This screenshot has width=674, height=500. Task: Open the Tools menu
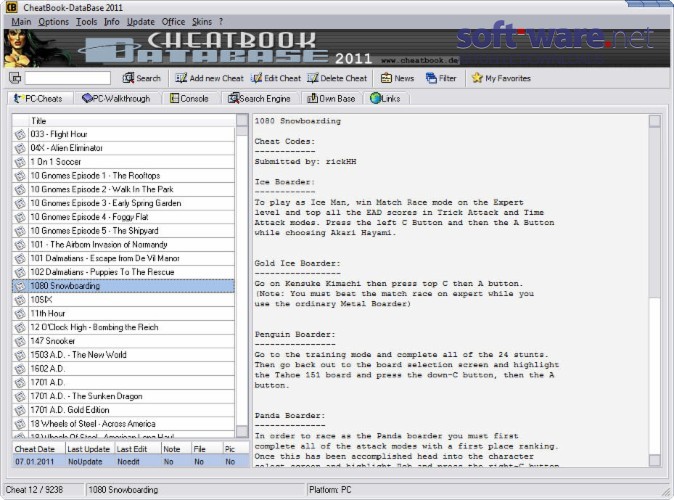86,21
